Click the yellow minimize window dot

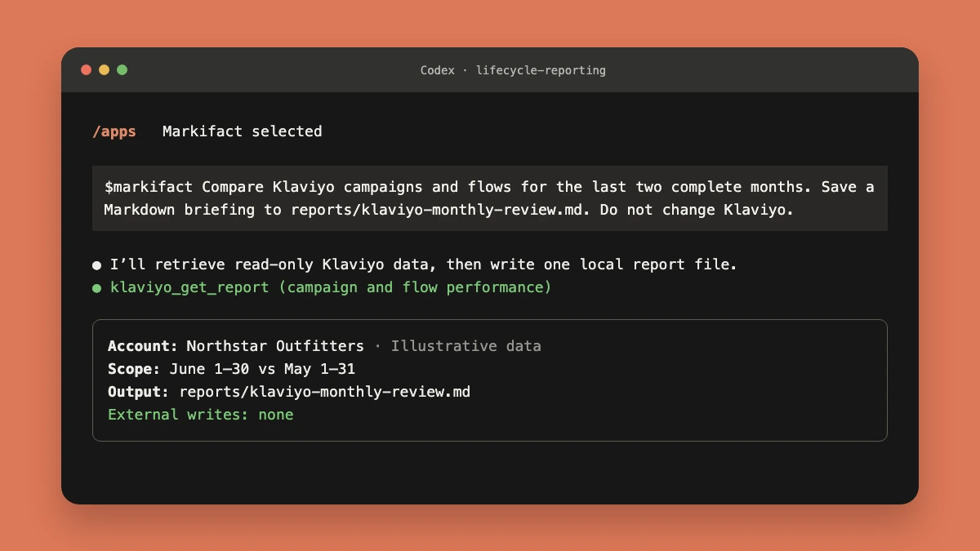(104, 70)
